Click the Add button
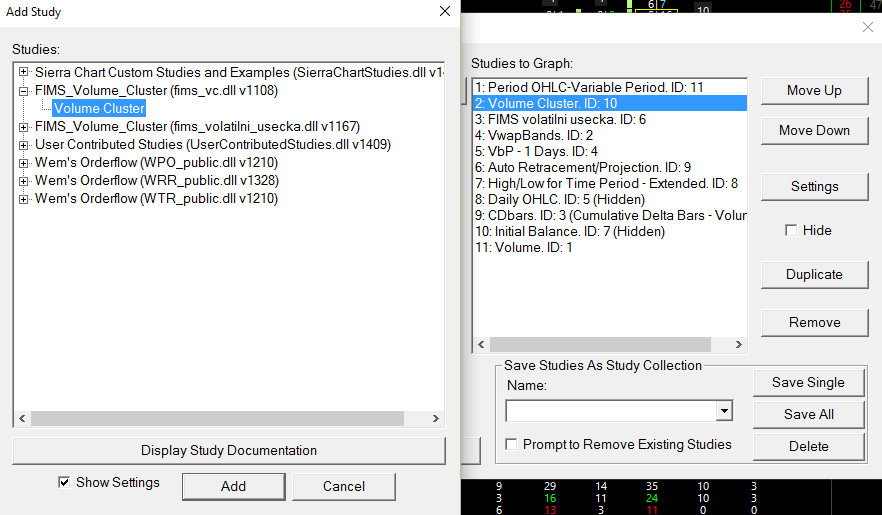The image size is (882, 515). (x=233, y=486)
